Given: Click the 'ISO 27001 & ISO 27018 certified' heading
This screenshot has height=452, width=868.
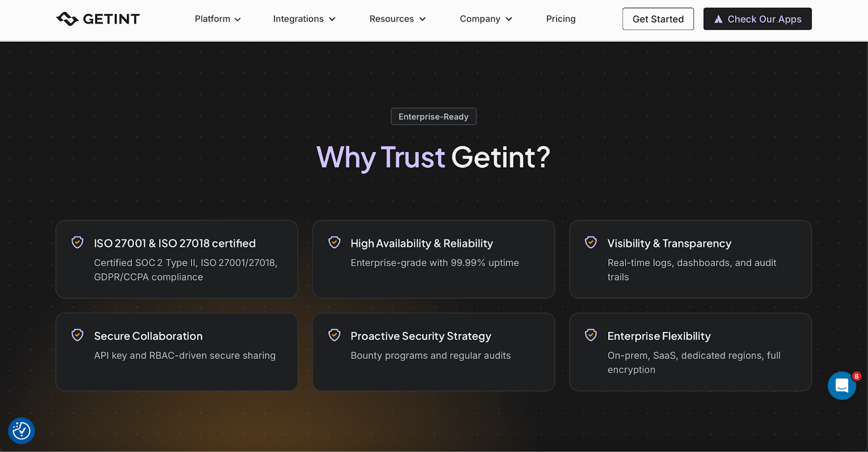Looking at the screenshot, I should pyautogui.click(x=175, y=243).
